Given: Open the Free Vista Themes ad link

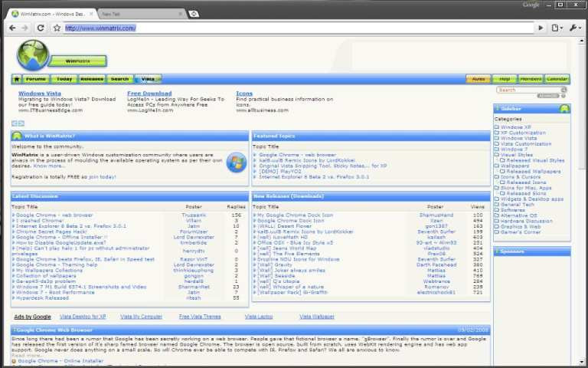Looking at the screenshot, I should click(x=200, y=317).
